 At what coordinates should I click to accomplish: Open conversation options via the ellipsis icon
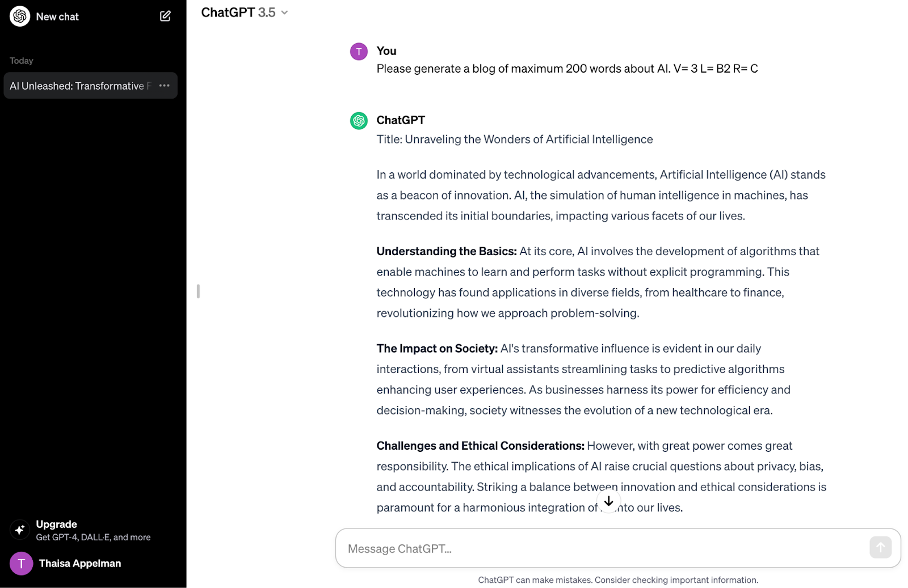pyautogui.click(x=164, y=85)
